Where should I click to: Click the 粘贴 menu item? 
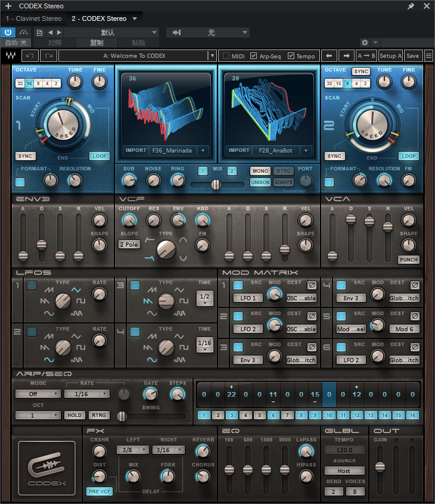(x=138, y=43)
